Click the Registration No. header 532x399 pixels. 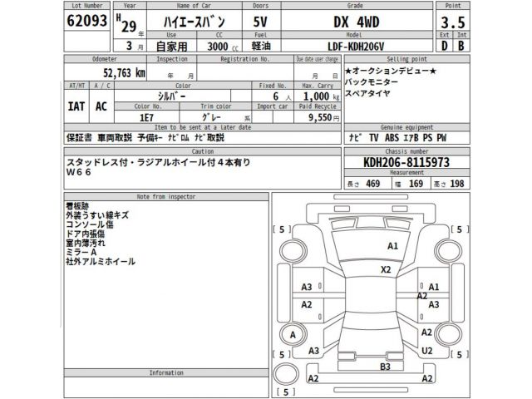click(244, 59)
